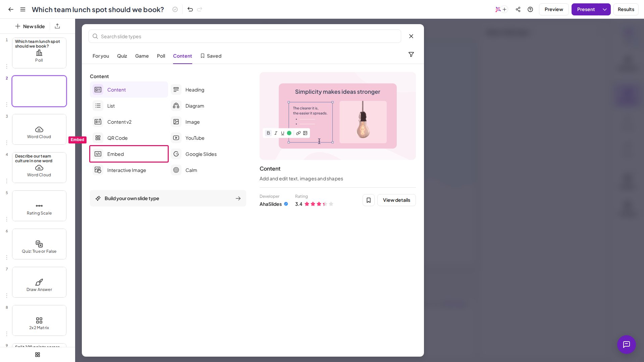Close the slide type dialog
This screenshot has width=644, height=362.
click(x=411, y=36)
